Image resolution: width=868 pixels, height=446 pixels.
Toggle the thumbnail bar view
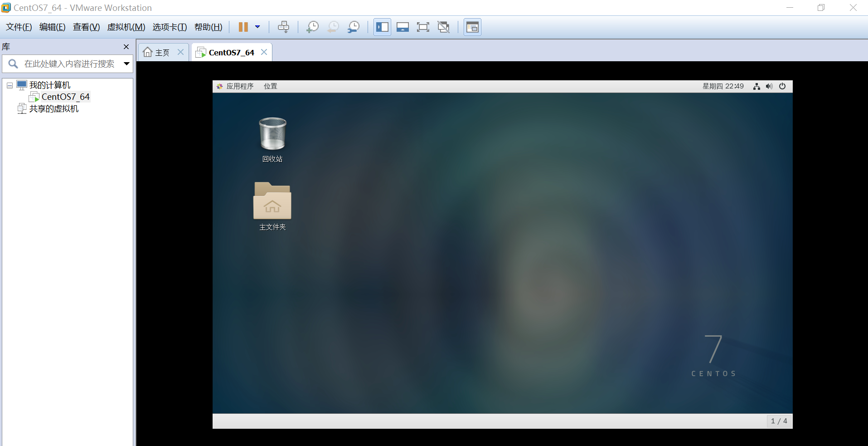(x=402, y=27)
